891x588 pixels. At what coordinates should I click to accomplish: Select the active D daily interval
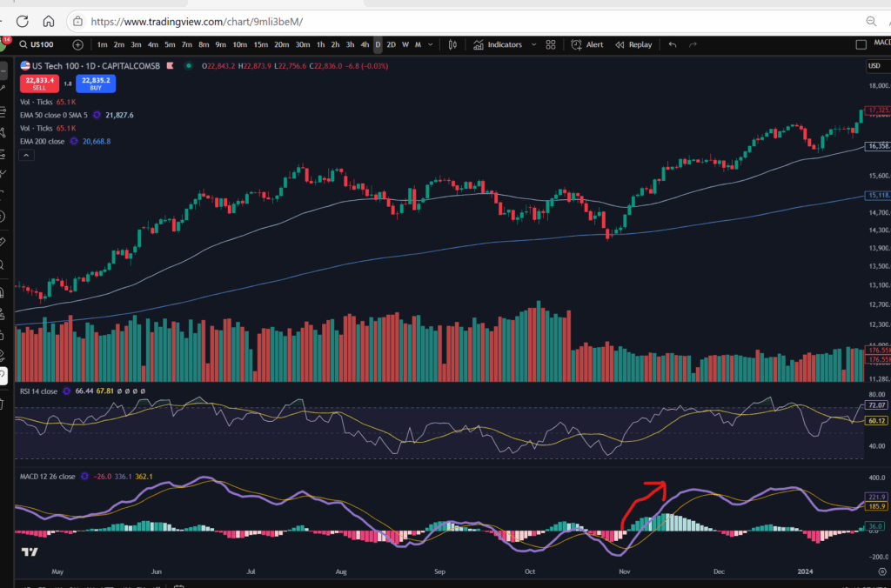point(378,44)
